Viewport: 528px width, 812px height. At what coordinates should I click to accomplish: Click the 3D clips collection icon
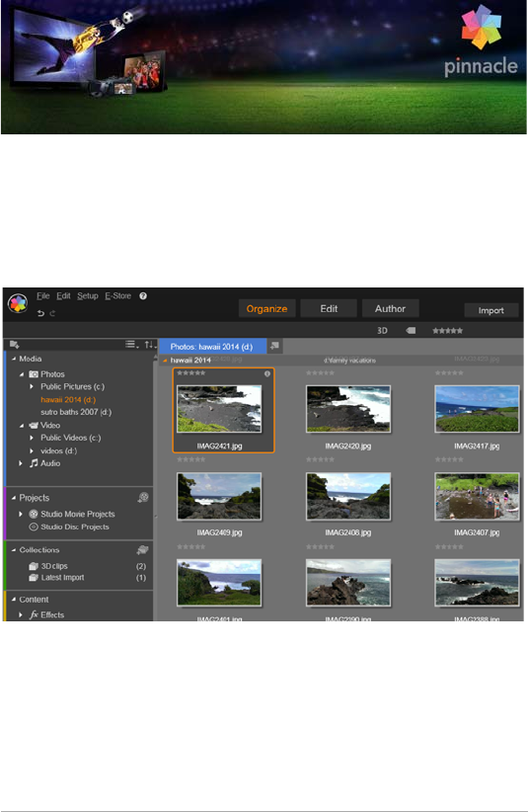(34, 566)
